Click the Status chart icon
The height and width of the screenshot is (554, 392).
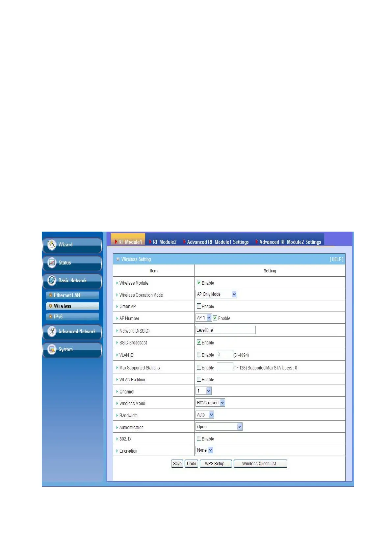[52, 263]
